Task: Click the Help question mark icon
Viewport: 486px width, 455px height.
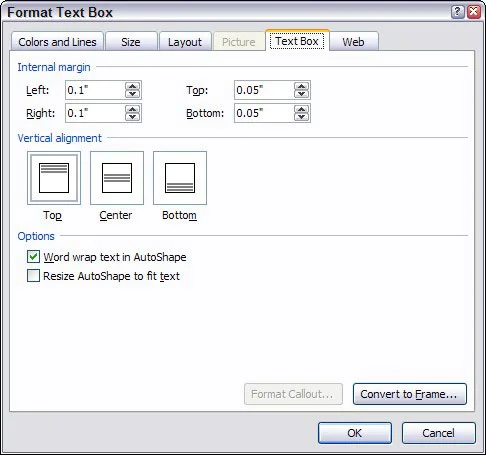Action: [x=458, y=12]
